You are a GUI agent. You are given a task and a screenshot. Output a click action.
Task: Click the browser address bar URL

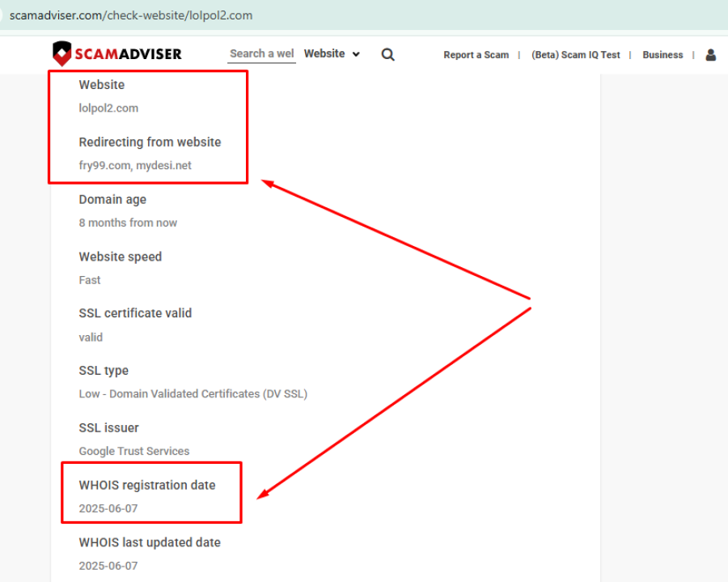pyautogui.click(x=131, y=15)
